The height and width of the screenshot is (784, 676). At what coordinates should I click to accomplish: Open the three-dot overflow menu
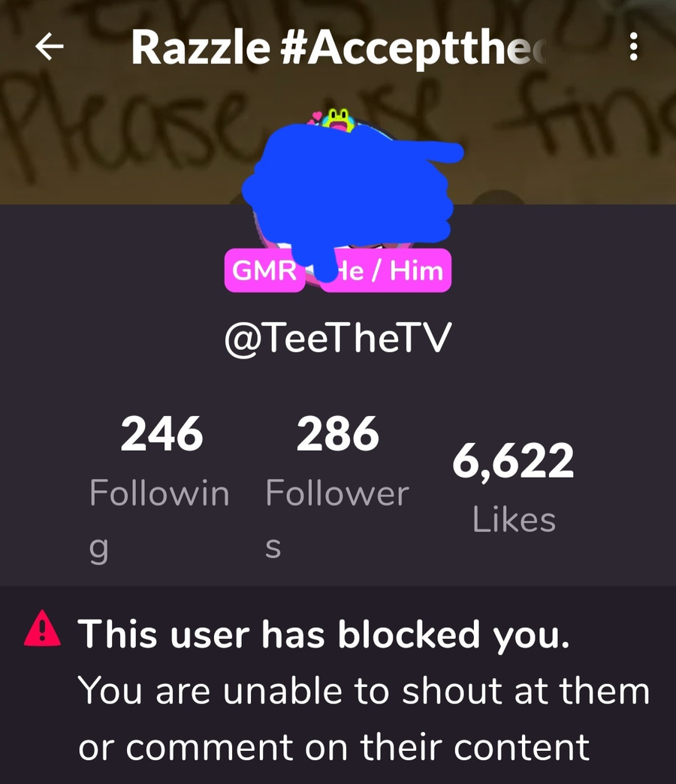[x=633, y=47]
